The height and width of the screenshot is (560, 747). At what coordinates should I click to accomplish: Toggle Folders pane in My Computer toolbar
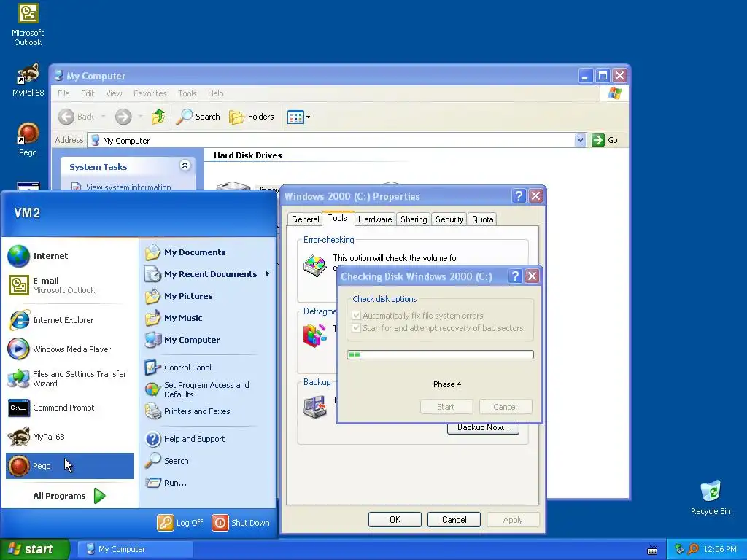[252, 117]
